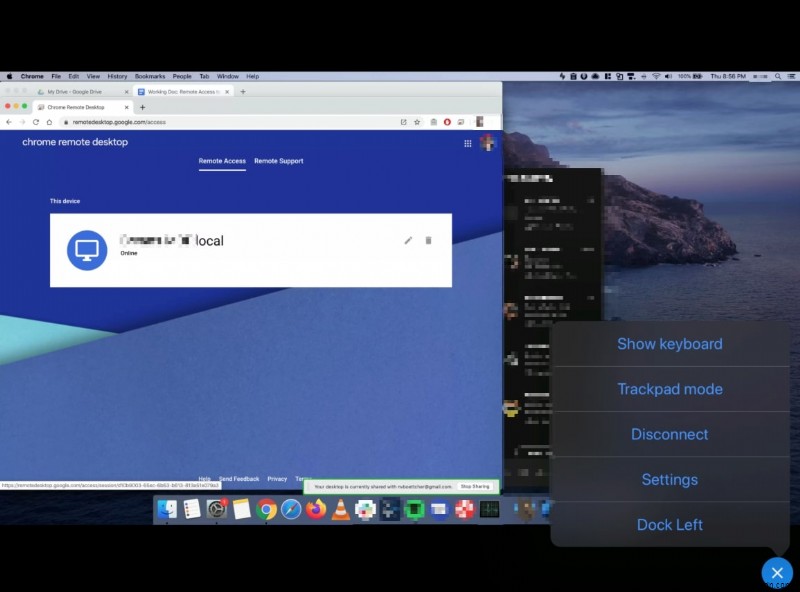The height and width of the screenshot is (592, 800).
Task: Open the Google apps grid in Chrome Remote Desktop
Action: [x=467, y=143]
